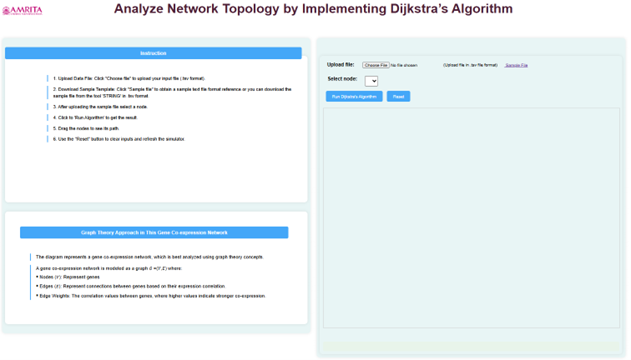
Task: Click the 'Edge Weights' bullet text
Action: tap(151, 296)
